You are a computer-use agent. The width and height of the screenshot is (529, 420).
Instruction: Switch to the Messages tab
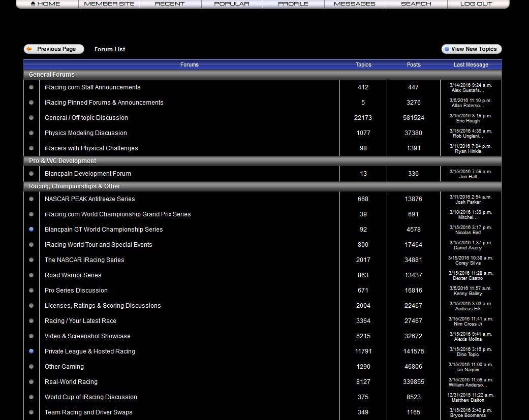click(x=355, y=4)
